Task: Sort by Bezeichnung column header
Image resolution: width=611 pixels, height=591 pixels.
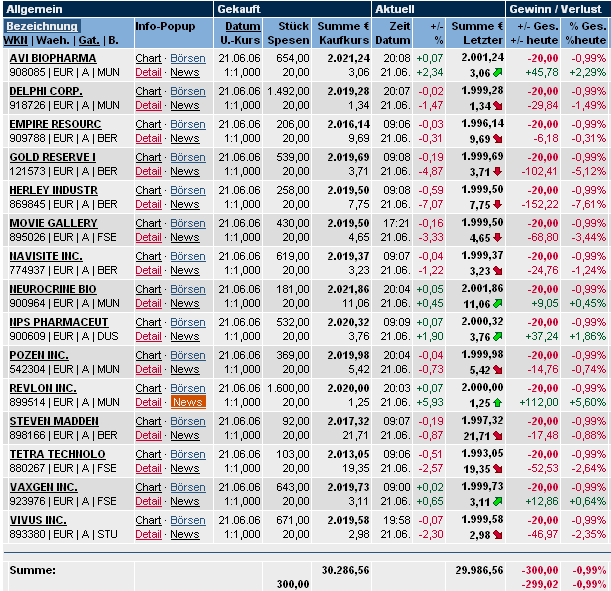Action: click(42, 26)
